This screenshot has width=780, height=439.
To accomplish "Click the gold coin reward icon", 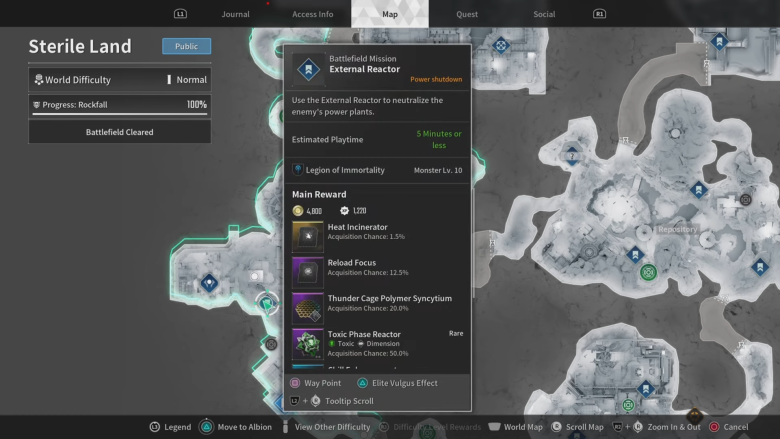I will tap(297, 211).
